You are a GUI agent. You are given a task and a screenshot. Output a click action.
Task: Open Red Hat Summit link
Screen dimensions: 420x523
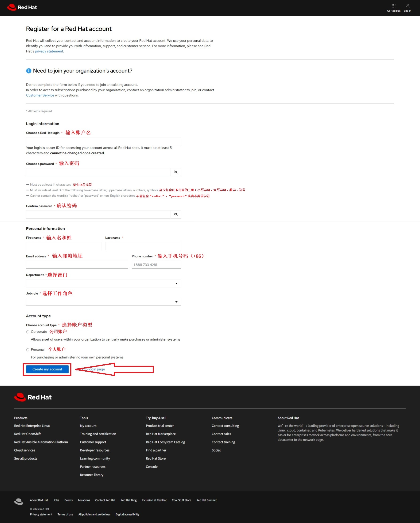[x=206, y=500]
